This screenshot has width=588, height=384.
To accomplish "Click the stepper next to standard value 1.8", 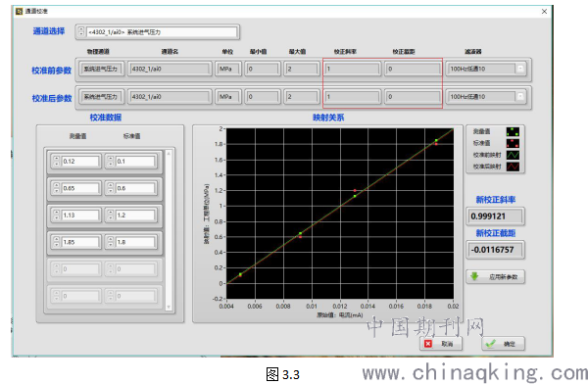I will pyautogui.click(x=110, y=242).
